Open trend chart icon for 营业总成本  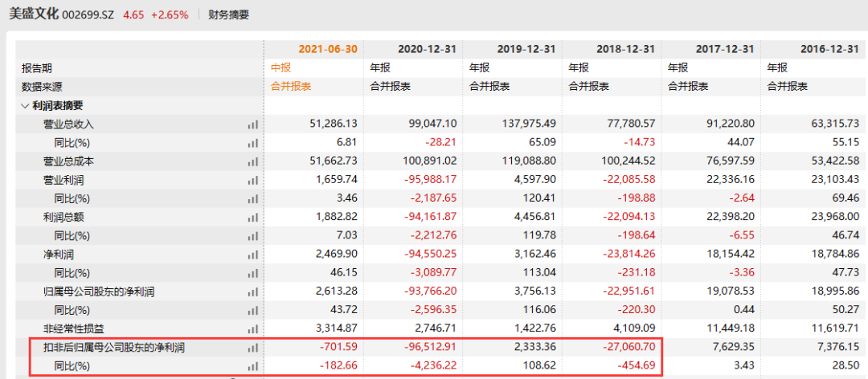253,161
